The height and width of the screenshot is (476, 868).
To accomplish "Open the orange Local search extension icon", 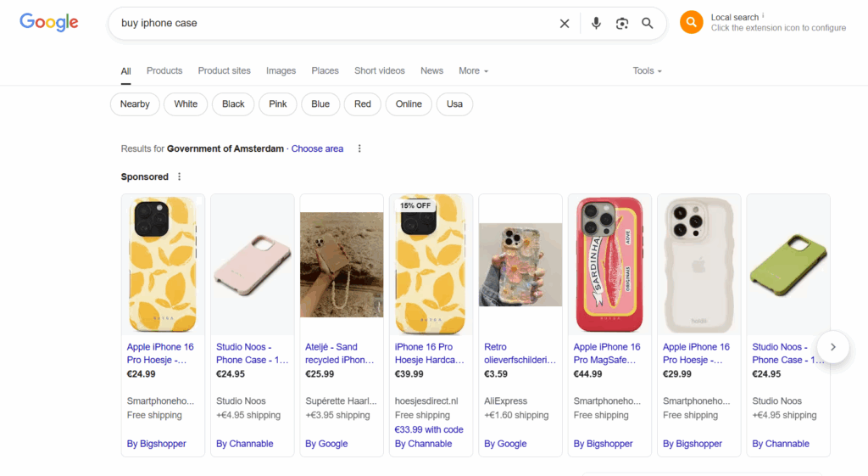I will tap(692, 22).
